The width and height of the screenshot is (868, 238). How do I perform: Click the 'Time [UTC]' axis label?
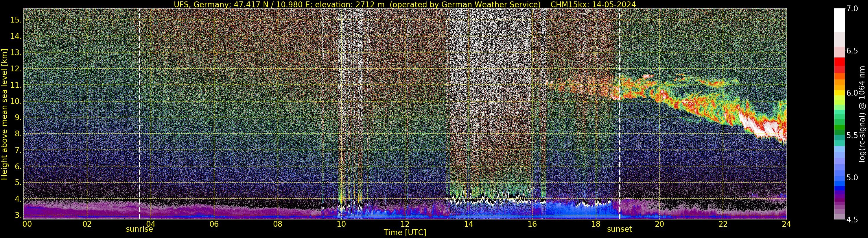[405, 232]
